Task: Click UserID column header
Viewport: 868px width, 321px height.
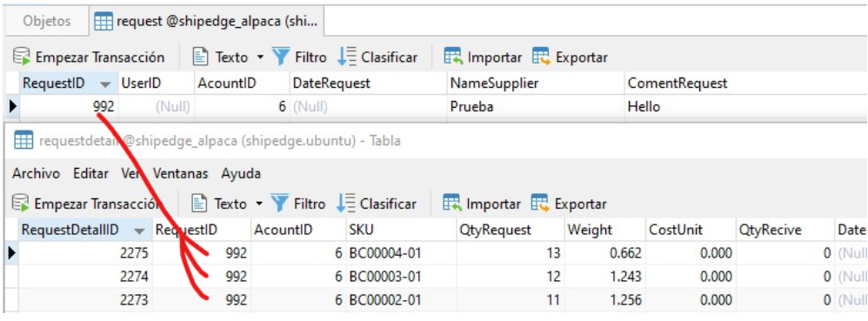Action: 156,84
